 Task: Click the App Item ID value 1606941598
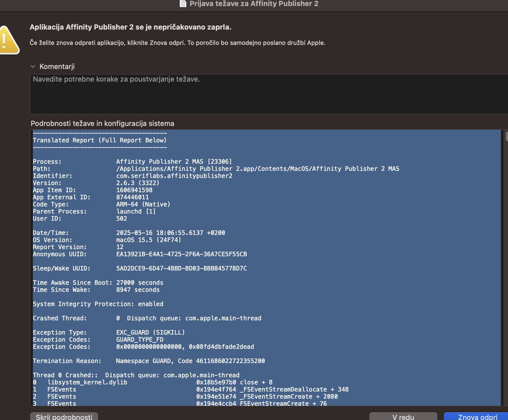[134, 190]
